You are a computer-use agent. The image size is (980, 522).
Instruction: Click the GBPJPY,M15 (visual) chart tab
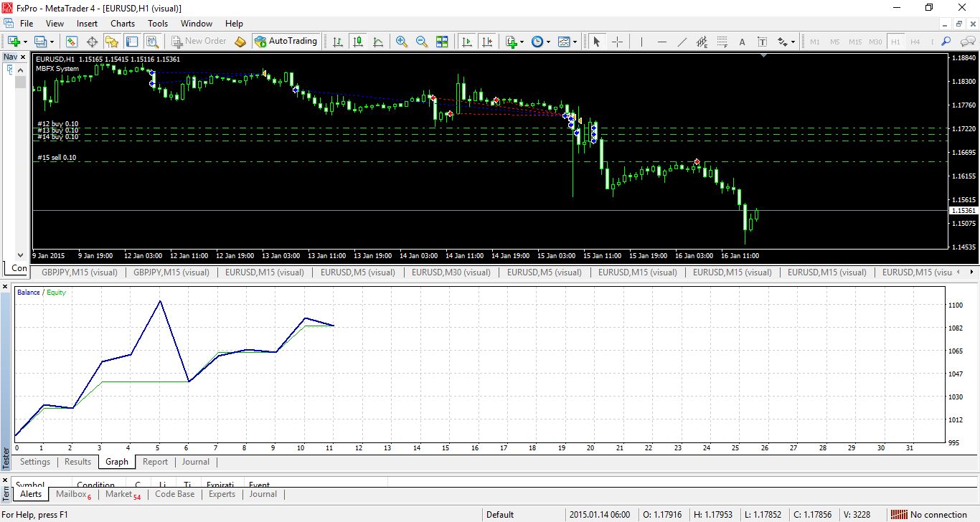point(79,272)
